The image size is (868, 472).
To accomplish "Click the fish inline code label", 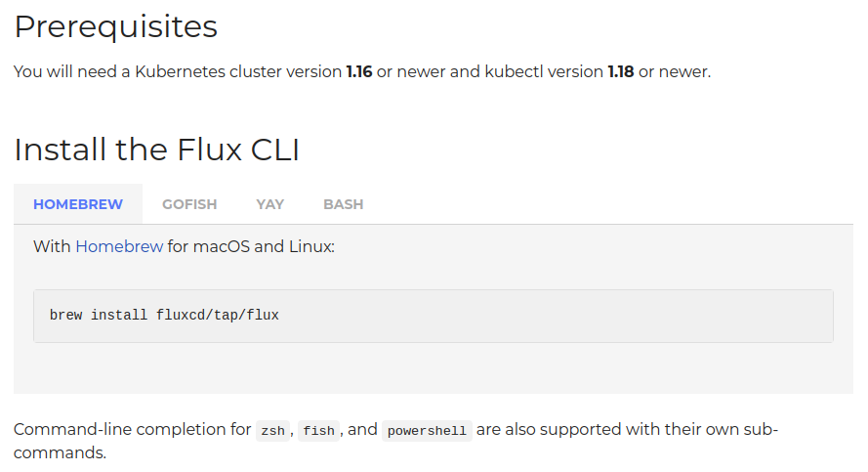I will tap(318, 431).
